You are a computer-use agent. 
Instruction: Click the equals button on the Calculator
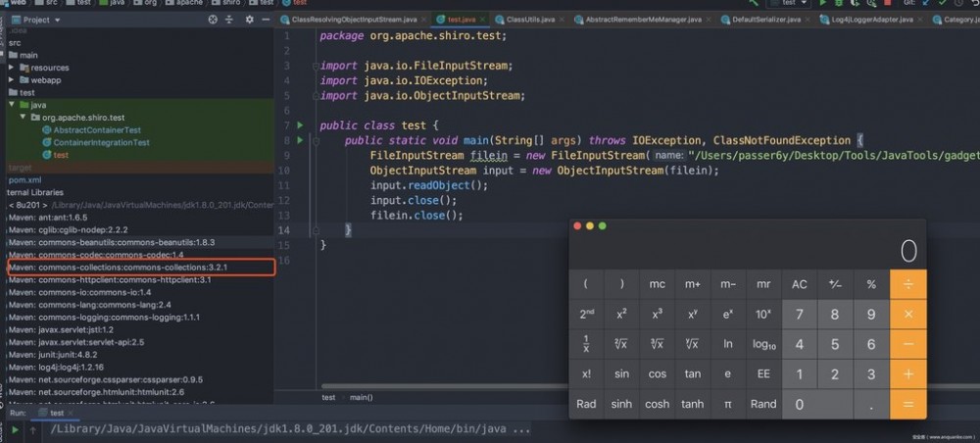pyautogui.click(x=908, y=404)
